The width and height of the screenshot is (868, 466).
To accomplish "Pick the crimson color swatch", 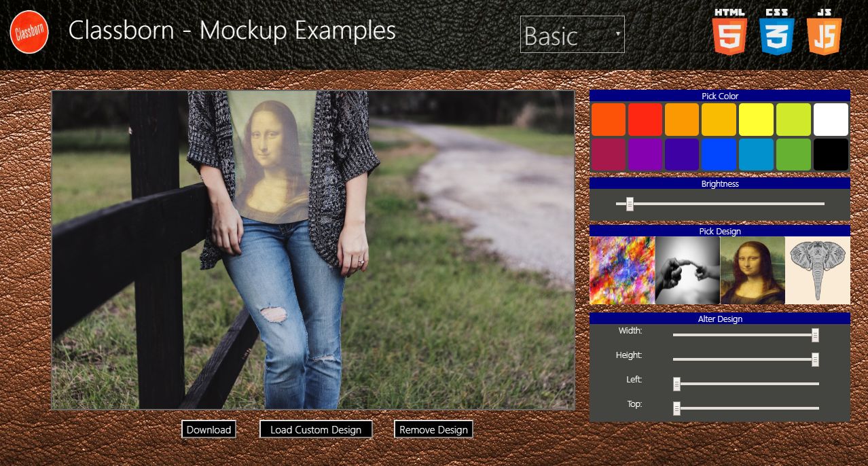I will [609, 154].
